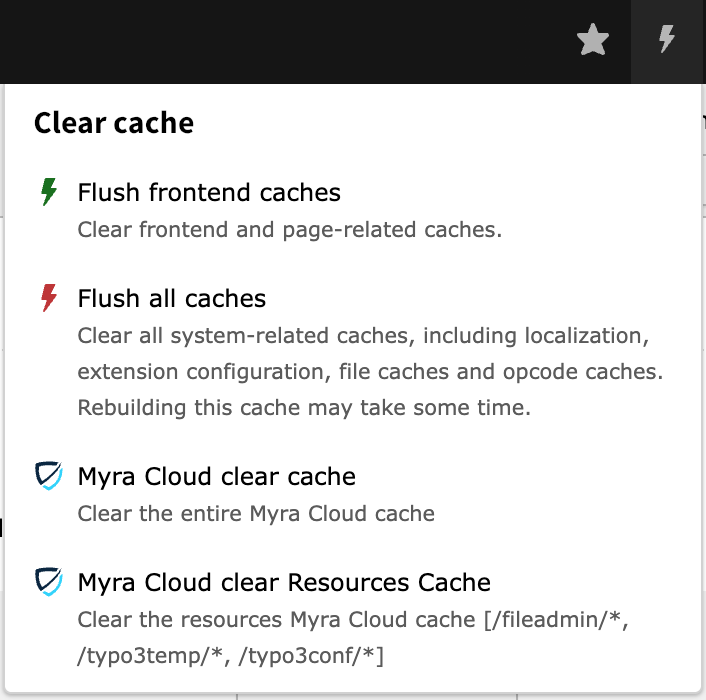
Task: Click shield icon beside clear Resources Cache
Action: pyautogui.click(x=48, y=583)
